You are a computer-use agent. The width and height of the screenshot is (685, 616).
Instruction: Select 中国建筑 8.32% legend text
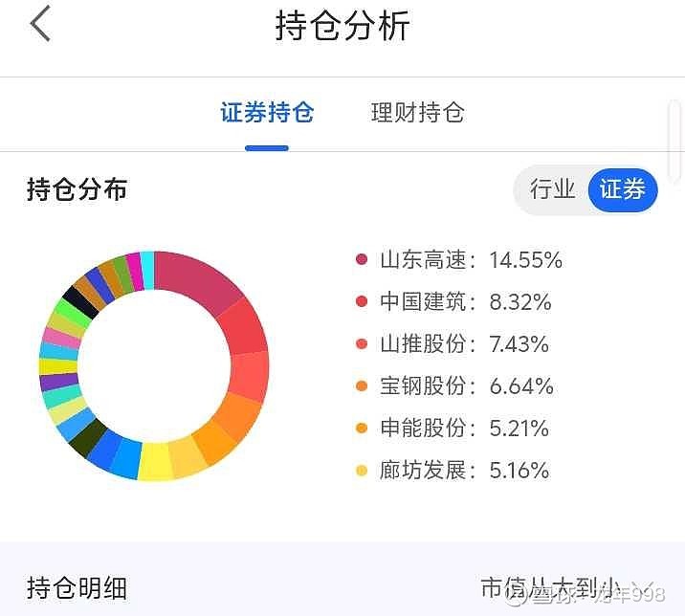click(466, 302)
